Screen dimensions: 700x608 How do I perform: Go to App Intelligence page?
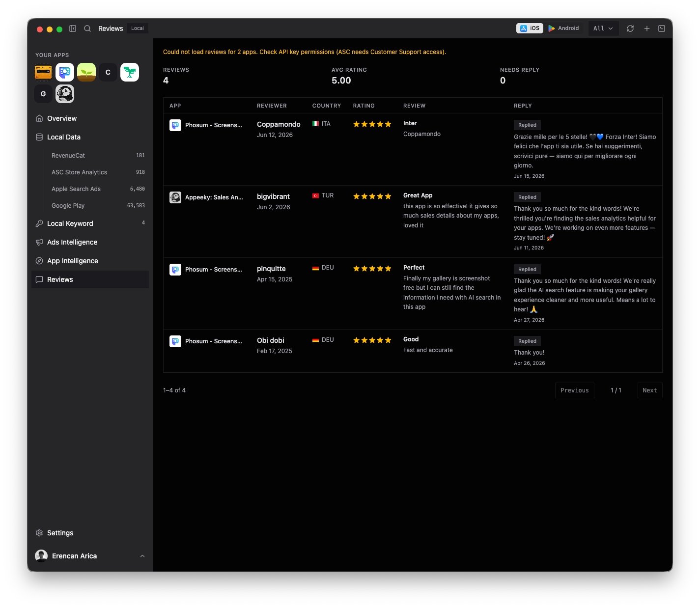coord(90,261)
